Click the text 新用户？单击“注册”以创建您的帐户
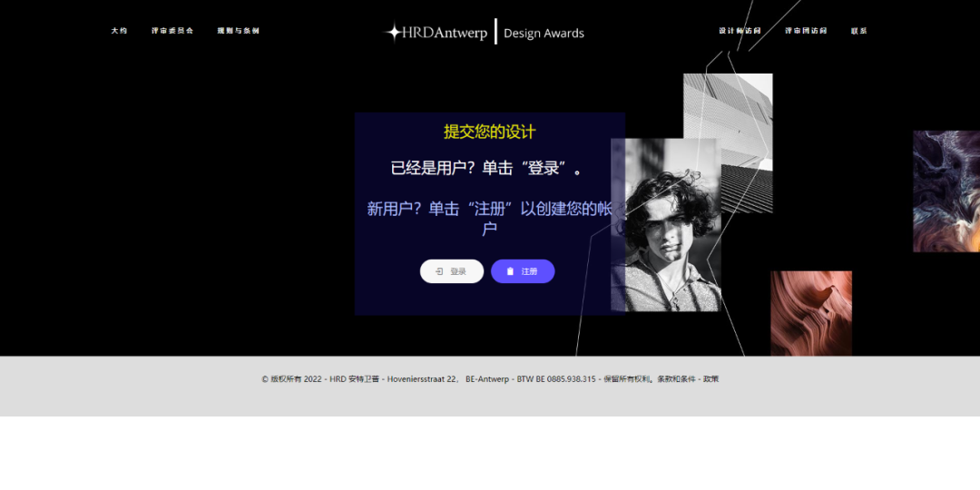Screen dimensions: 980x490 pos(489,219)
